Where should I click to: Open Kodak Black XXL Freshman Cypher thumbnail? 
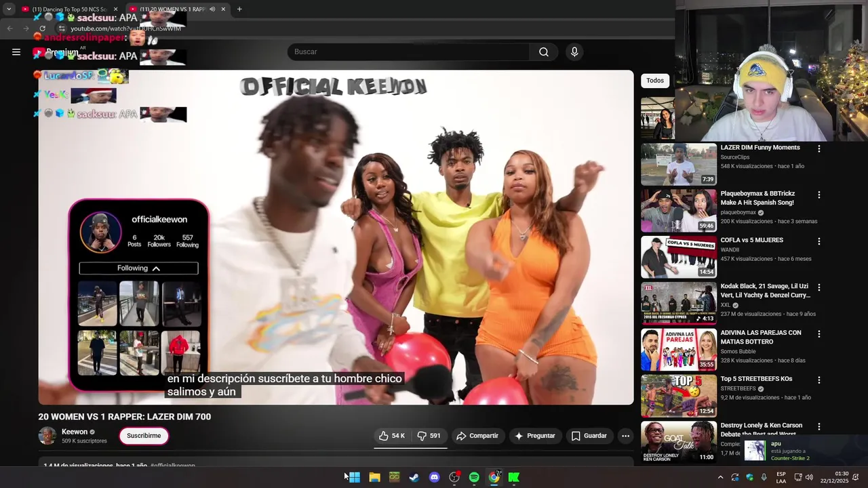679,303
